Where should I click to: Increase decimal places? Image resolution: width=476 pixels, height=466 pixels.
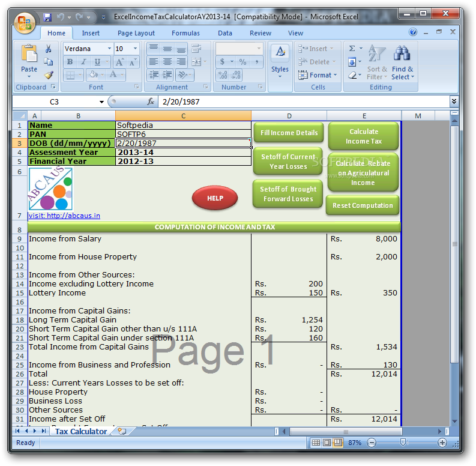pos(223,74)
